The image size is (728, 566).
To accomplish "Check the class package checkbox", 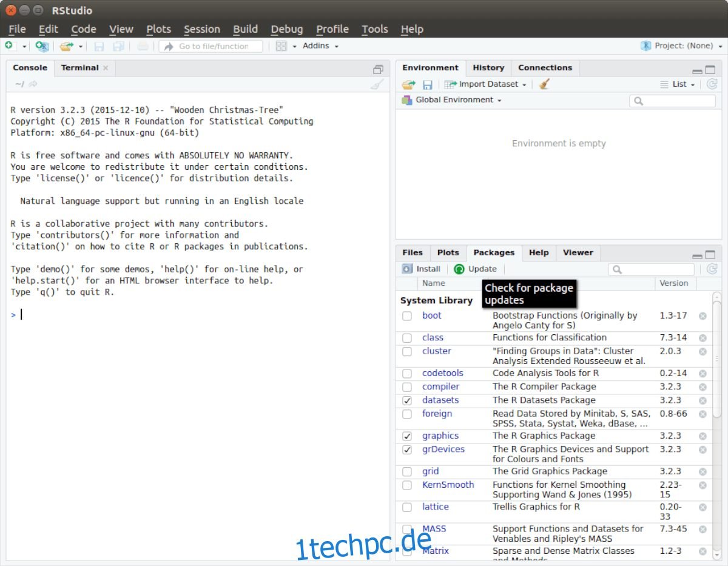I will click(x=407, y=338).
